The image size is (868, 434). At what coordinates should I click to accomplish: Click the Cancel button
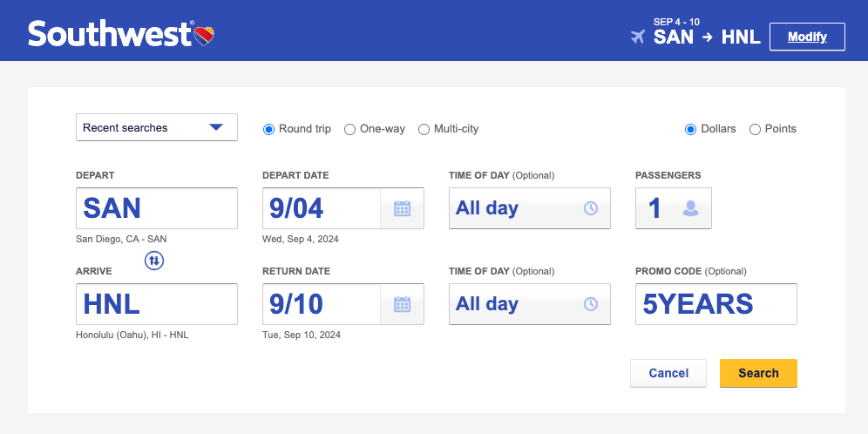coord(668,373)
